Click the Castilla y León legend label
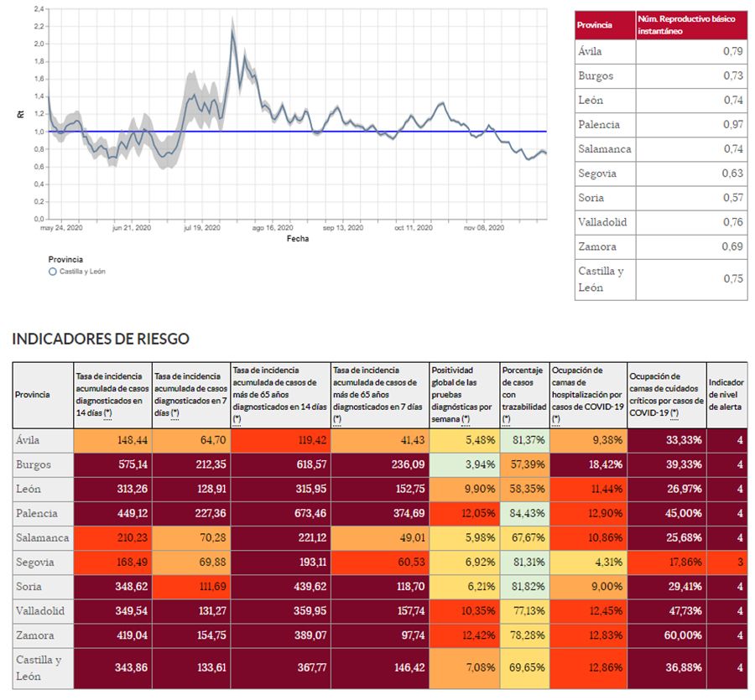The height and width of the screenshot is (700, 755). [x=81, y=272]
